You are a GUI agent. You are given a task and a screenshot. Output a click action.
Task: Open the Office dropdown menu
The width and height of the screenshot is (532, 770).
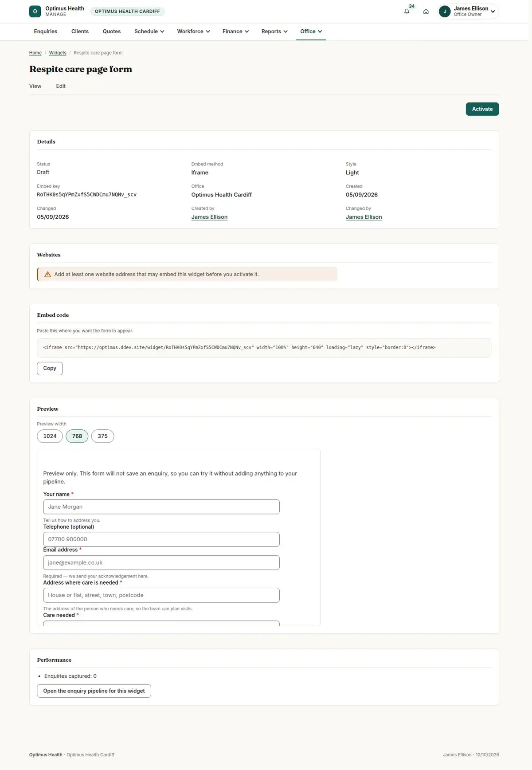[311, 31]
